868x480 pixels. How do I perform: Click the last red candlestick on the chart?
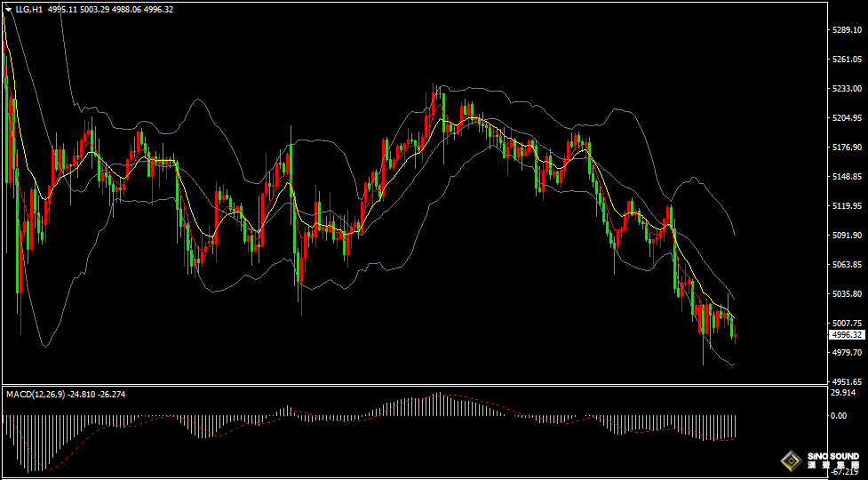coord(735,335)
